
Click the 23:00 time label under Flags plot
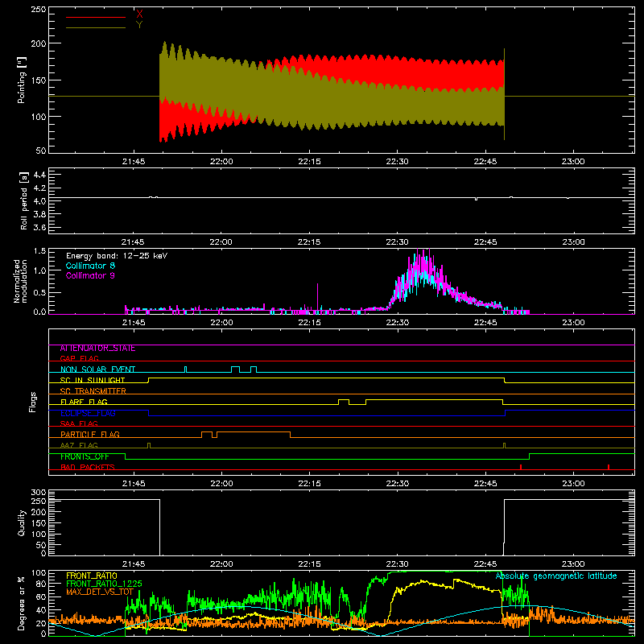pyautogui.click(x=573, y=484)
